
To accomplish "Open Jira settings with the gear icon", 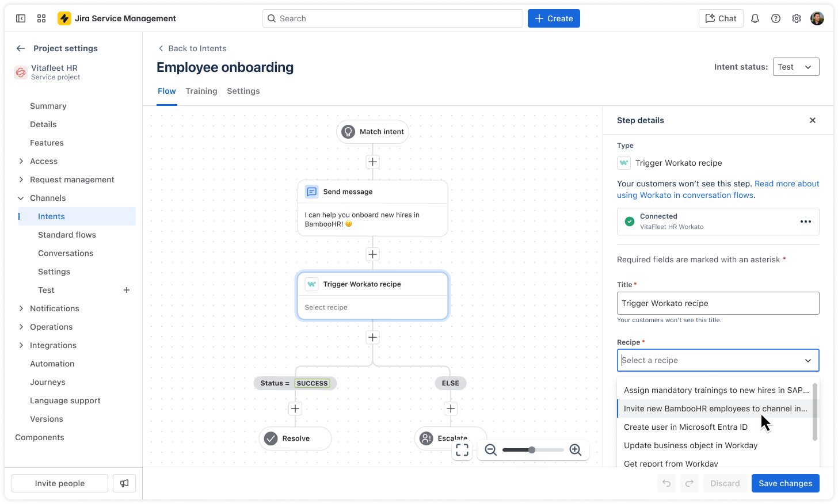I will [x=796, y=18].
